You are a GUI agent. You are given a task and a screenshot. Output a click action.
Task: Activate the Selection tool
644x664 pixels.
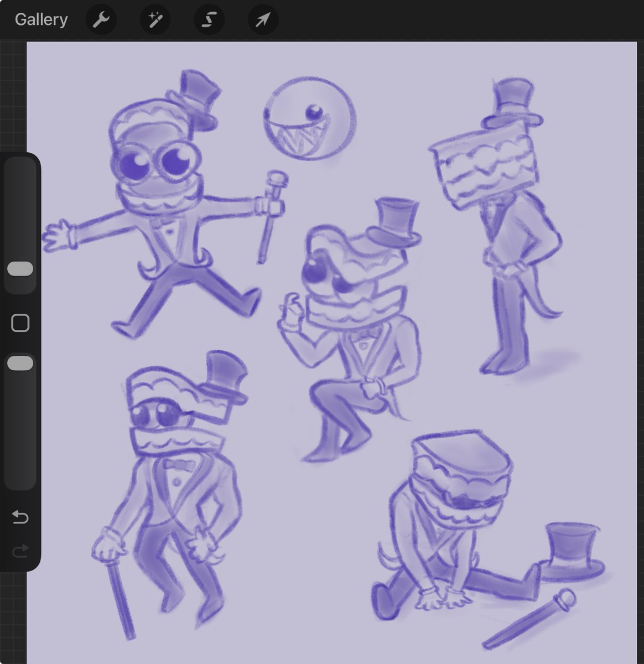point(209,20)
